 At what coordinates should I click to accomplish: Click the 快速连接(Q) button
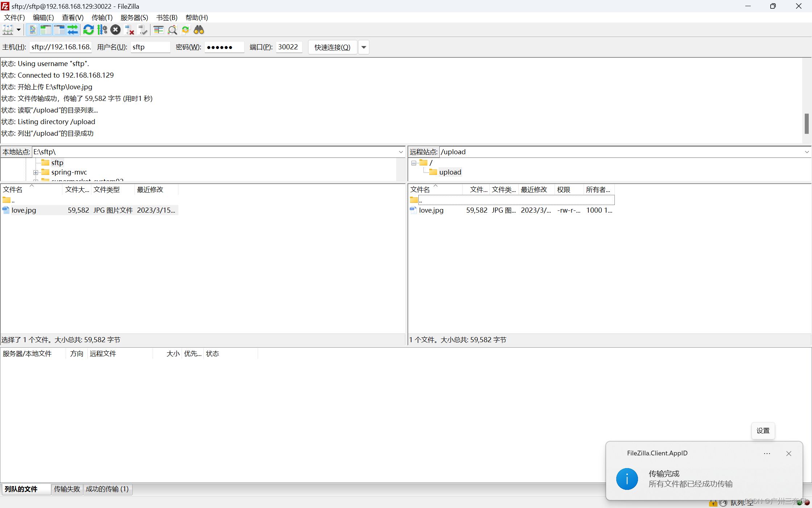tap(332, 47)
